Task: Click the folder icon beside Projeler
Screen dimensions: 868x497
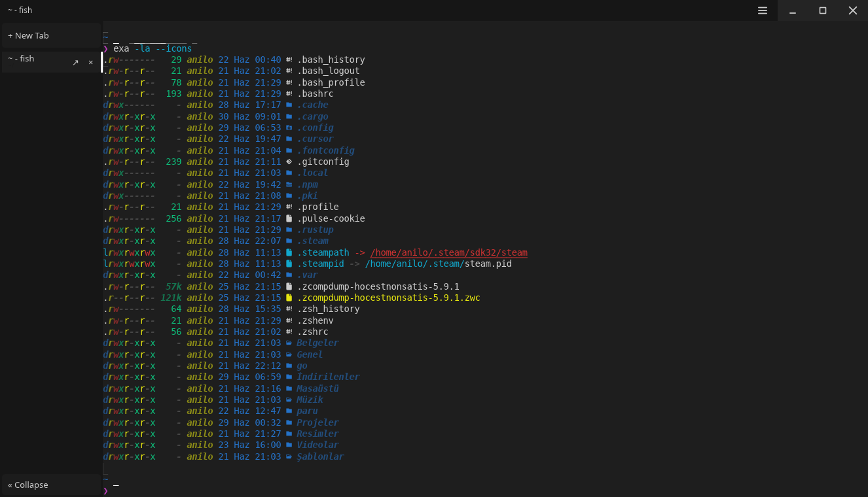Action: (x=289, y=422)
